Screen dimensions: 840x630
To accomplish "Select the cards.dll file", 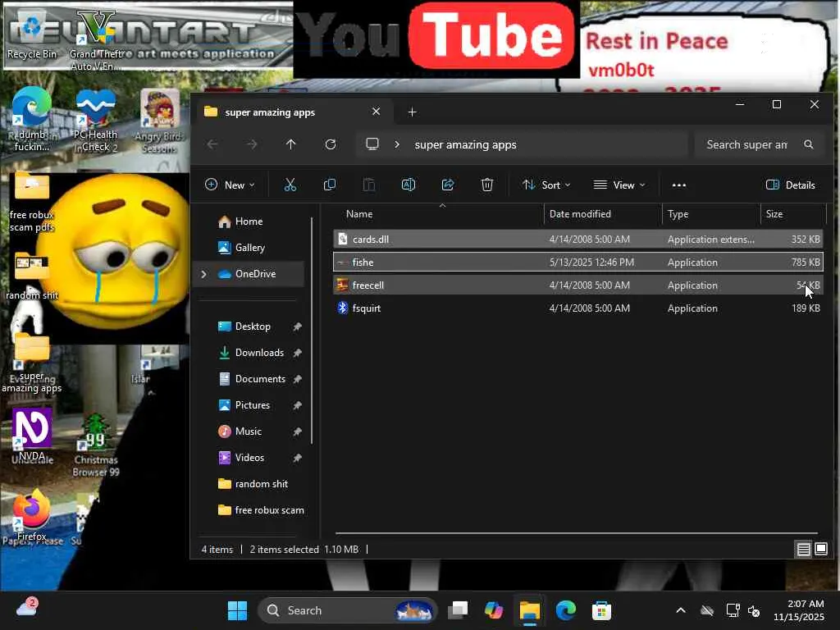I will (578, 240).
